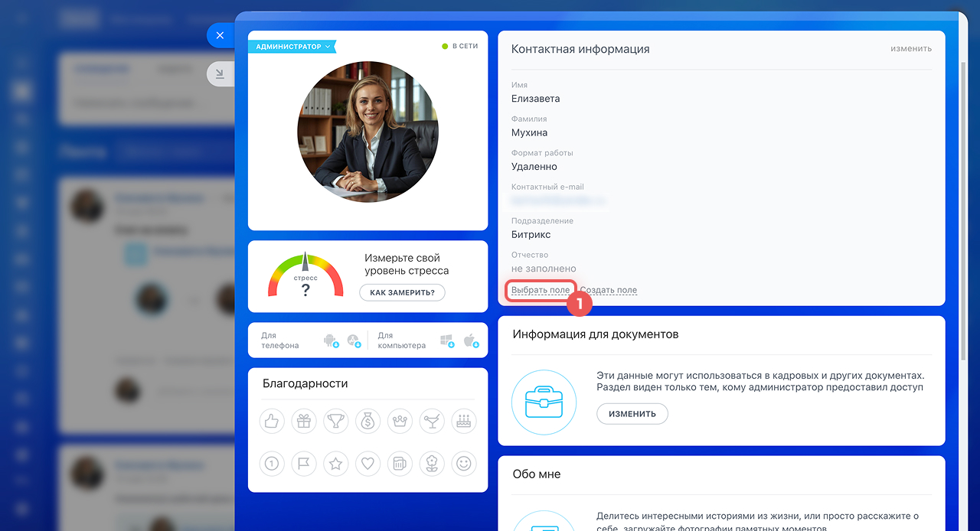Download the Windows desktop app

tap(447, 340)
